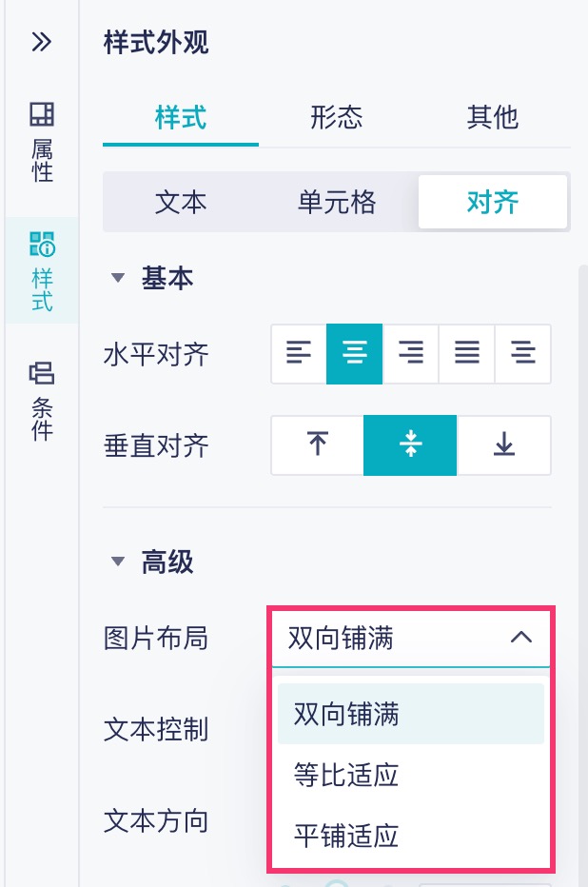Screen dimensions: 588x887
Task: Switch to the 形态 tab
Action: pos(337,117)
